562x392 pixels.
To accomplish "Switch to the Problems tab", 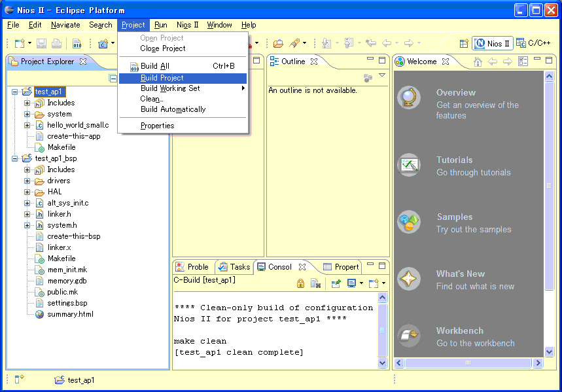I will [192, 267].
